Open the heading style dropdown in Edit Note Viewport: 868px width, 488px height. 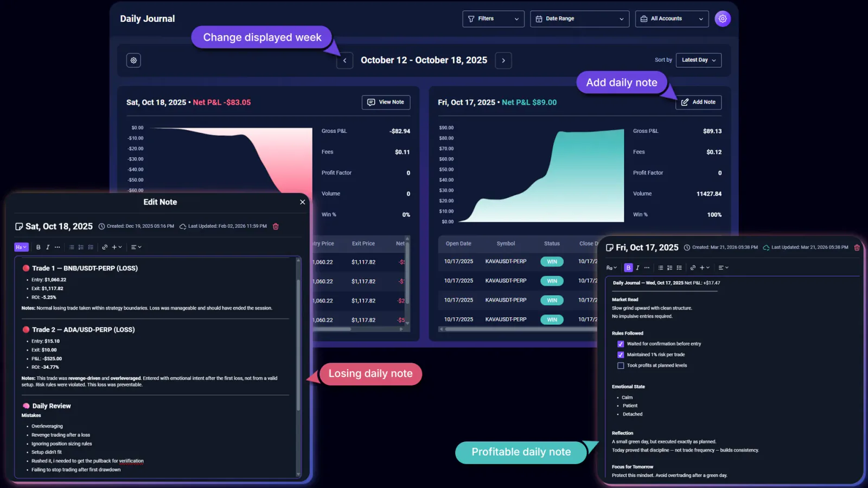pos(21,247)
